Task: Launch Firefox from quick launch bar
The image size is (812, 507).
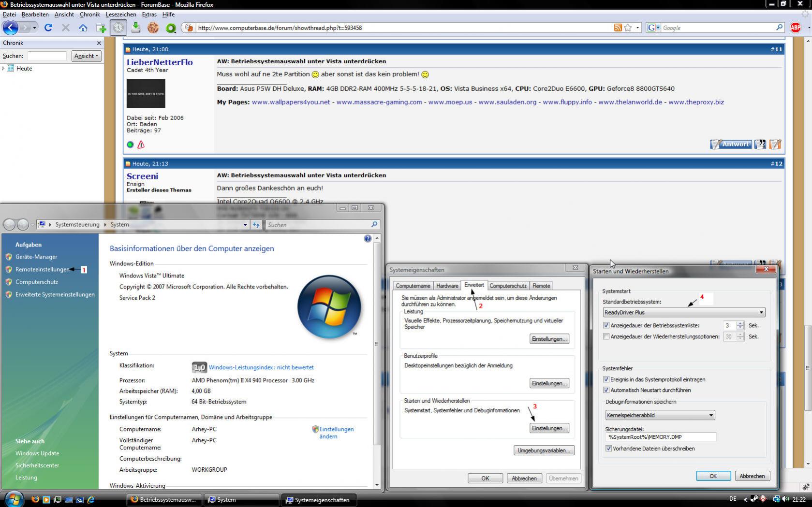Action: point(35,499)
